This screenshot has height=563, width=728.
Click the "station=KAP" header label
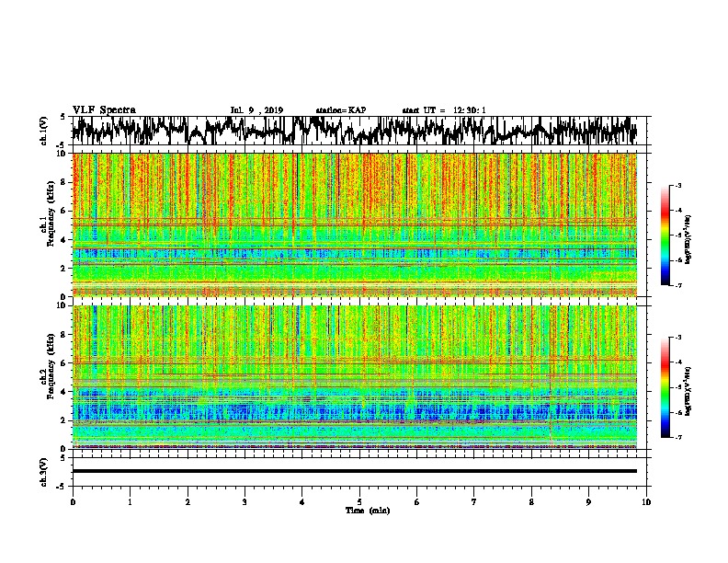coord(341,110)
